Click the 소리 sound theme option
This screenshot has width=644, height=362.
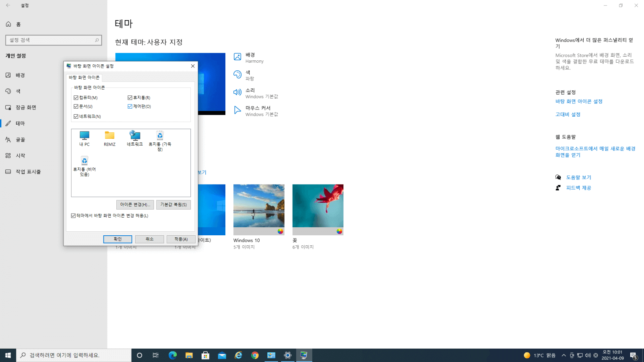(x=256, y=93)
